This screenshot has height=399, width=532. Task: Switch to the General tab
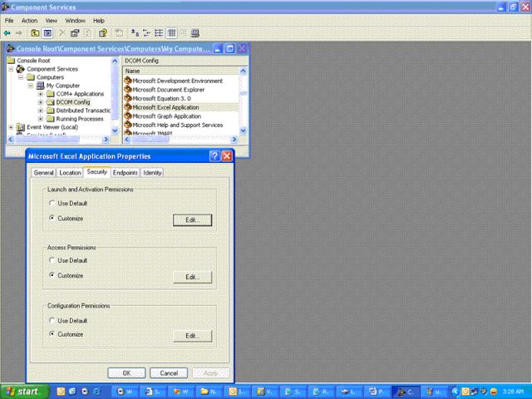coord(43,173)
